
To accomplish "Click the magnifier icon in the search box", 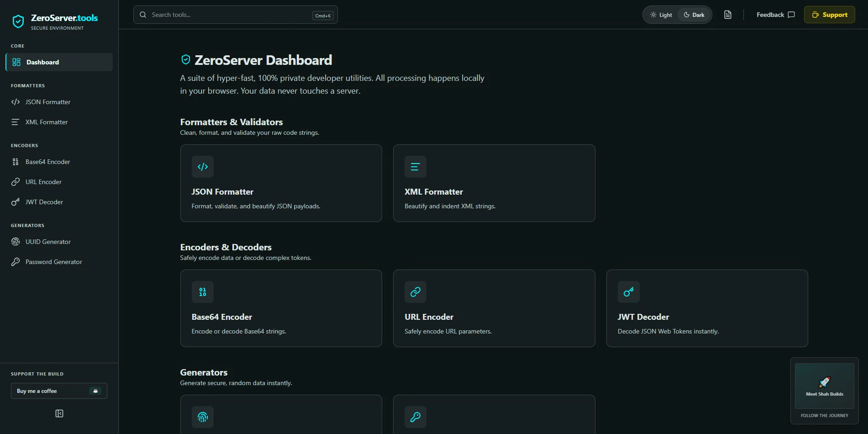I will click(x=143, y=15).
